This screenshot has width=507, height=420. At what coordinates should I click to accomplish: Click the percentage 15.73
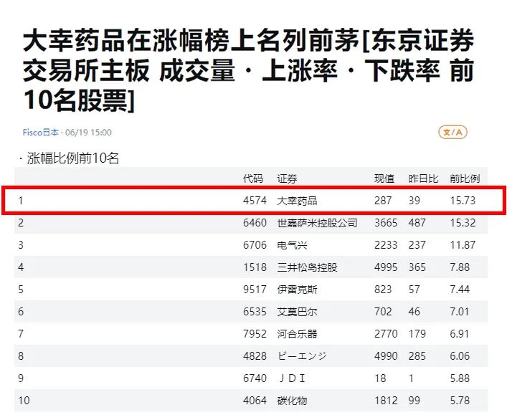click(463, 201)
